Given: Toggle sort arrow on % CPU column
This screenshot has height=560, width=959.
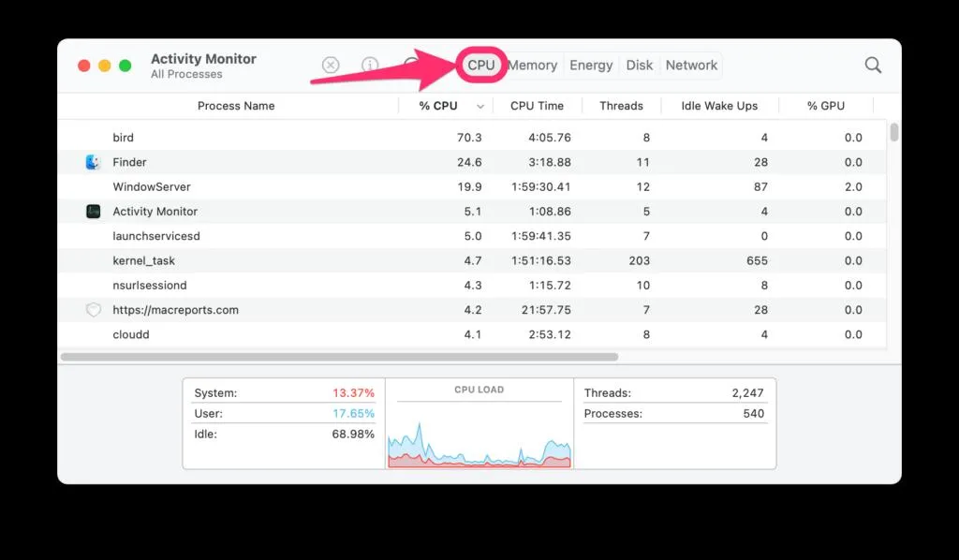Looking at the screenshot, I should [480, 107].
